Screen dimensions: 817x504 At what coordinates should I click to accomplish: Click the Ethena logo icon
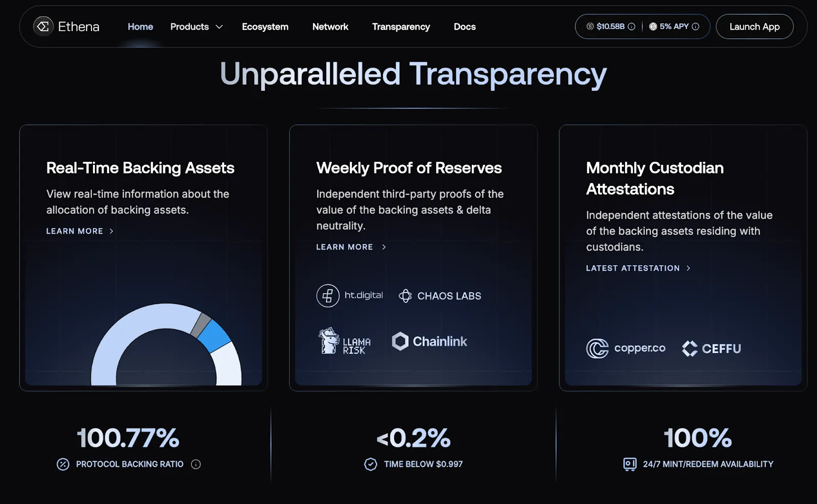coord(43,26)
